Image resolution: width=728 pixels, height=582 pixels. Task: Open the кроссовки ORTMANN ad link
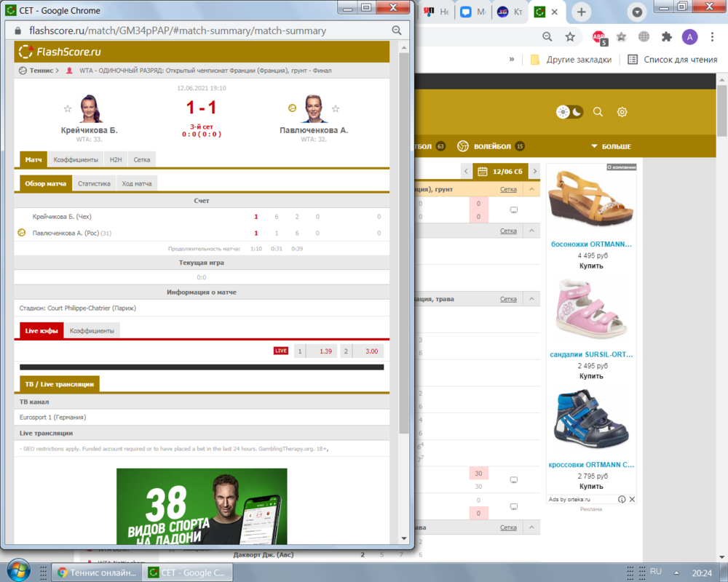pos(591,465)
